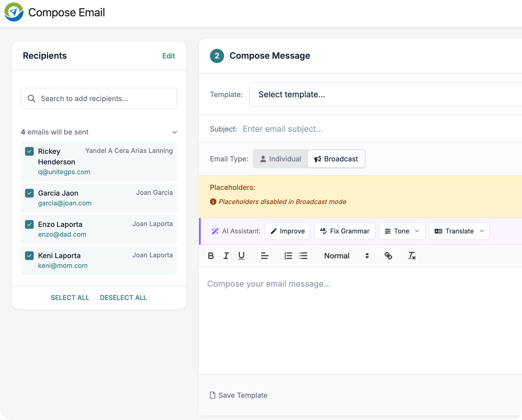Click the placeholder info warning icon
This screenshot has width=522, height=420.
pyautogui.click(x=213, y=202)
